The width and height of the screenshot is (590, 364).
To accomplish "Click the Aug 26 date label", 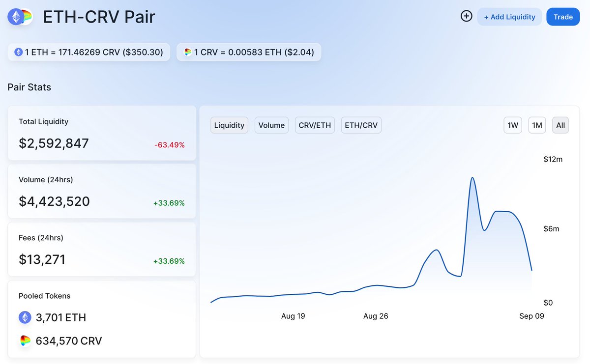I will point(376,316).
